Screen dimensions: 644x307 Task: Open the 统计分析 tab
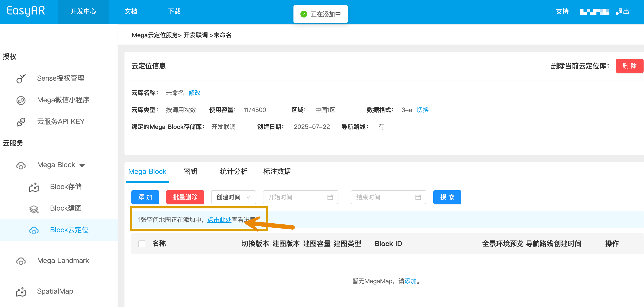[x=233, y=172]
